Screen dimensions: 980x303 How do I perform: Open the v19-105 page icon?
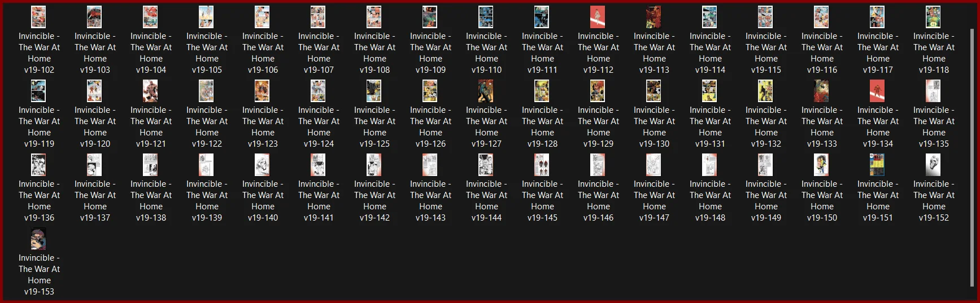point(206,17)
